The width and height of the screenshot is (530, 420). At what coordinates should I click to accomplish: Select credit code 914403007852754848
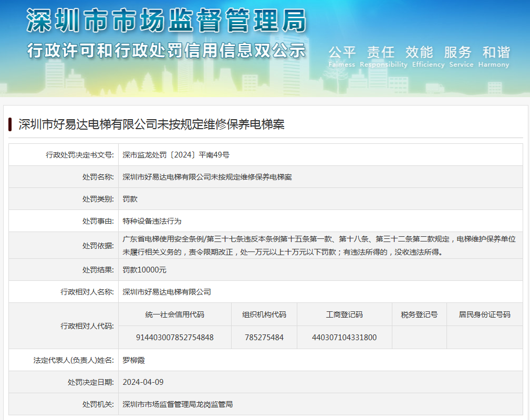click(x=175, y=337)
